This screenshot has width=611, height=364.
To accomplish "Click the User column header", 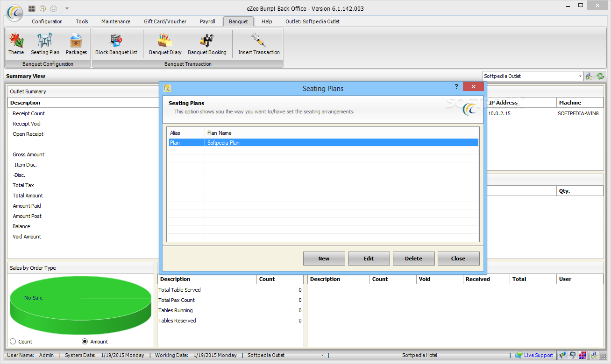I will click(x=580, y=279).
